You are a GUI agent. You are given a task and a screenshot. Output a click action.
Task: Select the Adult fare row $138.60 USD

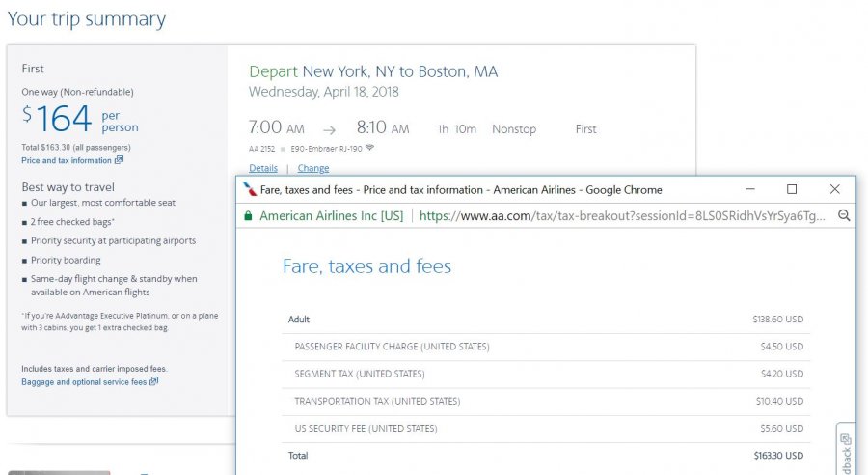[546, 320]
